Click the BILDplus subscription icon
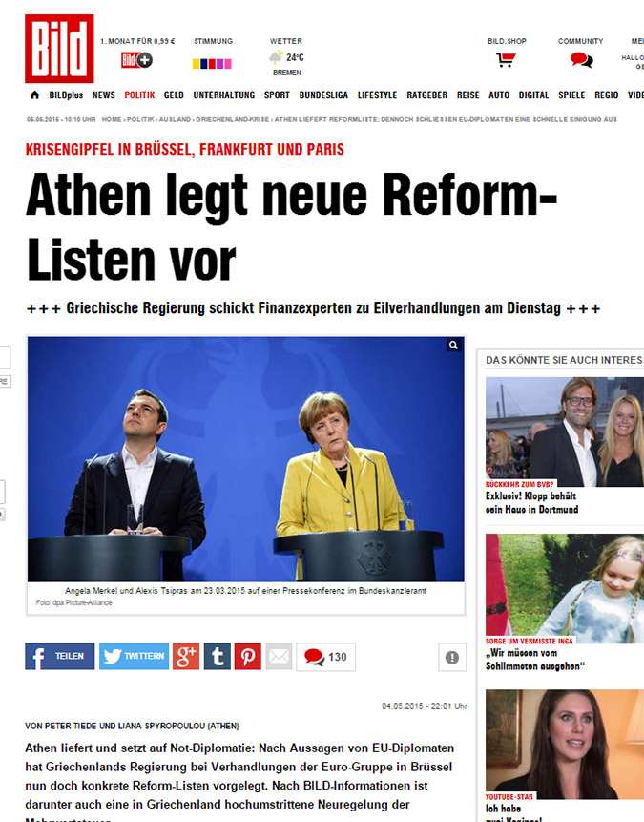 (x=136, y=60)
